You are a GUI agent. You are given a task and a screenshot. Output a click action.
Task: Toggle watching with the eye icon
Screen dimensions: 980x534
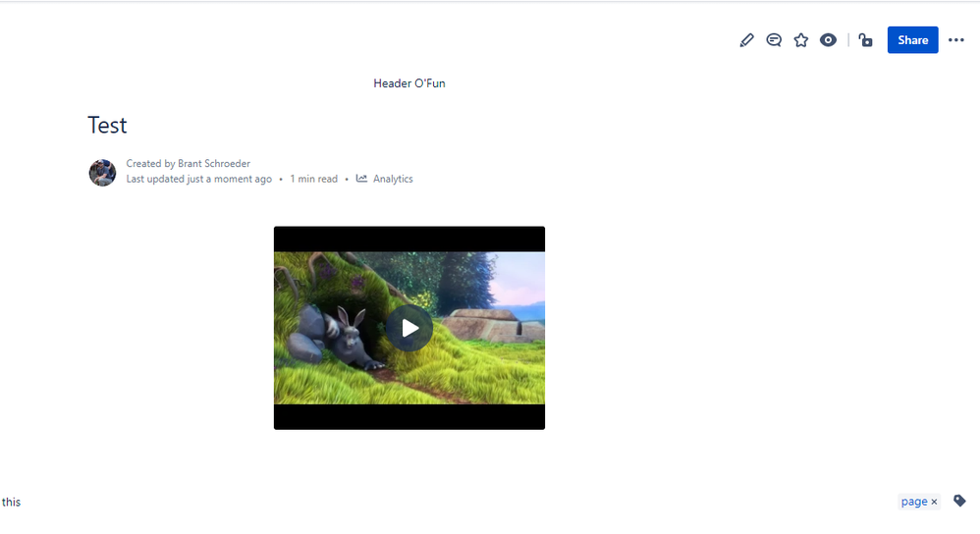tap(828, 40)
